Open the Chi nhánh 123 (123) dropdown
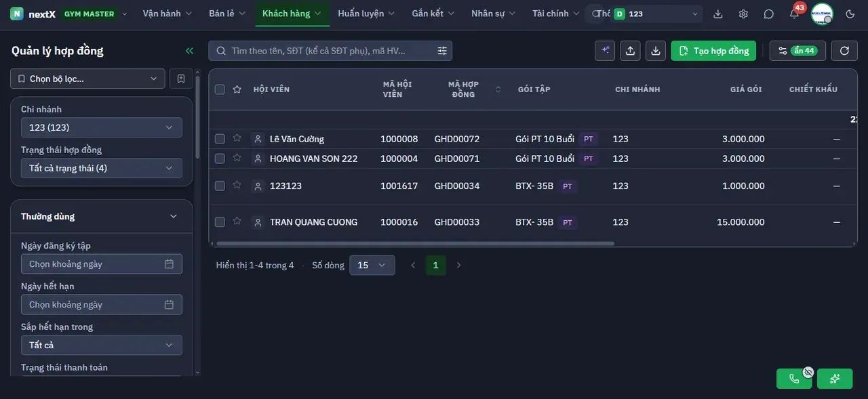The width and height of the screenshot is (868, 399). click(102, 127)
